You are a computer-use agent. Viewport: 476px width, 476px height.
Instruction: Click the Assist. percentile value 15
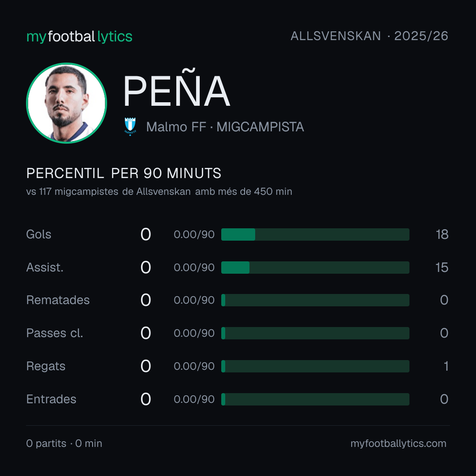[442, 268]
